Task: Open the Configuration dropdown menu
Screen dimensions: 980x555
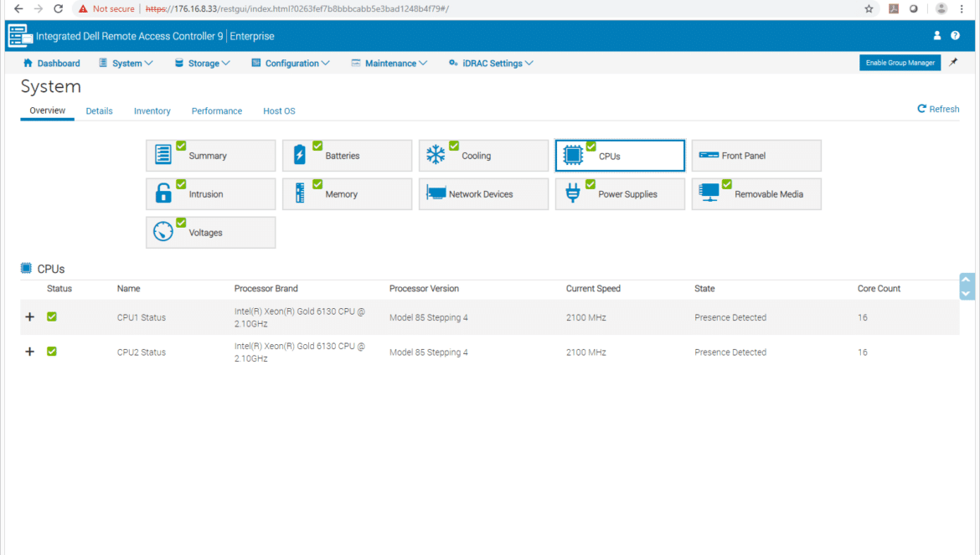Action: pyautogui.click(x=291, y=63)
